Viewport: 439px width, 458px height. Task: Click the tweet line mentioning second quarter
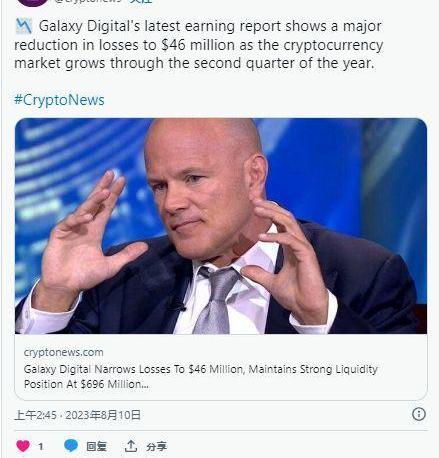[194, 63]
